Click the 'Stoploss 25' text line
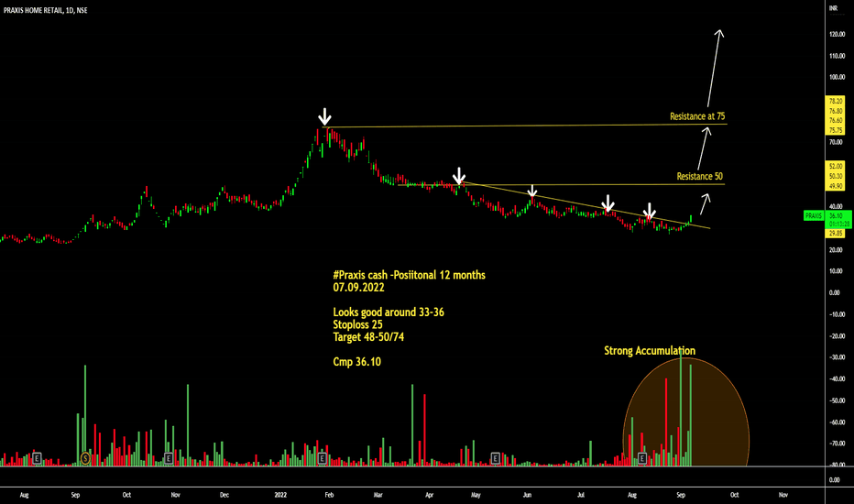 click(358, 324)
